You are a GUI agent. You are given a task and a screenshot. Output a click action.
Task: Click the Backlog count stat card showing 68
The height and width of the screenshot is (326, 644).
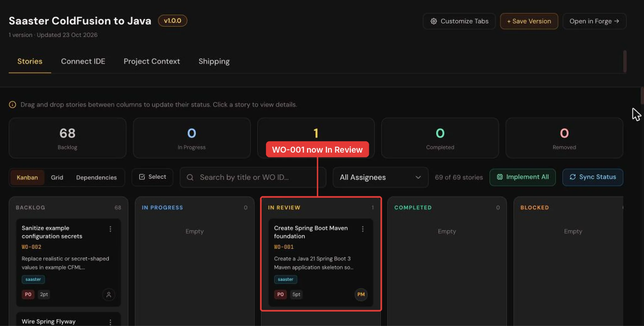[x=68, y=138]
